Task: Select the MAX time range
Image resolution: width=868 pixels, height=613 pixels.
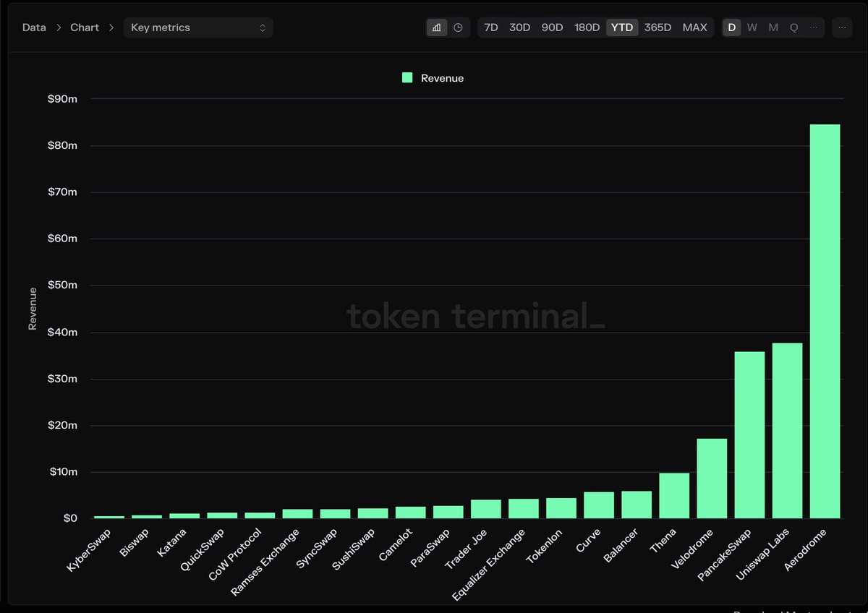Action: coord(695,27)
